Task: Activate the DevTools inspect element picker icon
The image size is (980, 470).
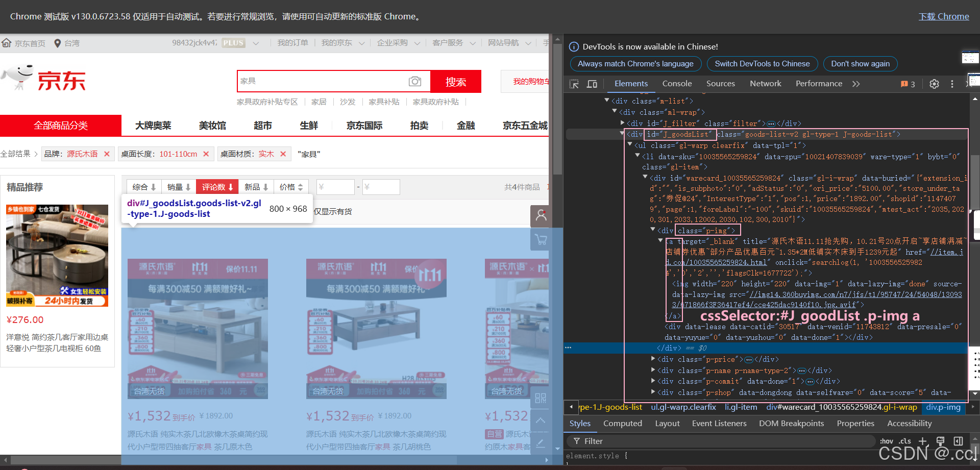Action: coord(574,84)
